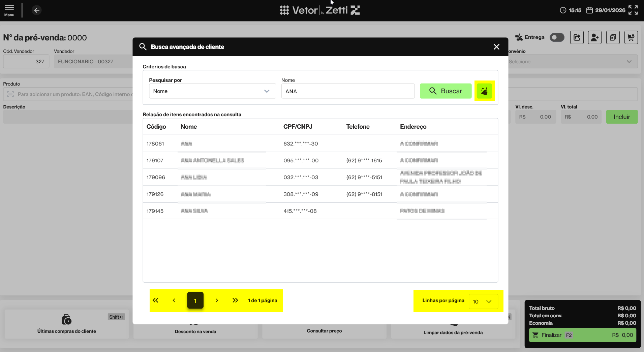This screenshot has width=644, height=352.
Task: Open the hamburger Menu
Action: pyautogui.click(x=9, y=10)
